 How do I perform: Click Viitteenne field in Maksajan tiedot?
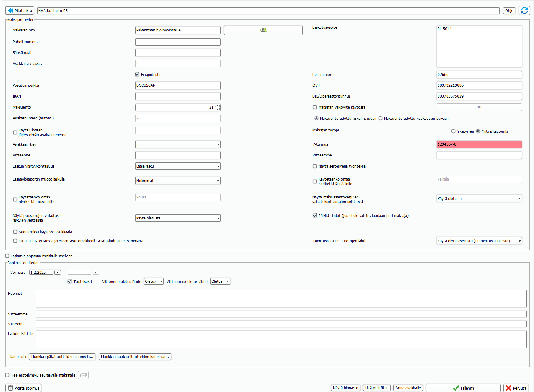pos(178,155)
